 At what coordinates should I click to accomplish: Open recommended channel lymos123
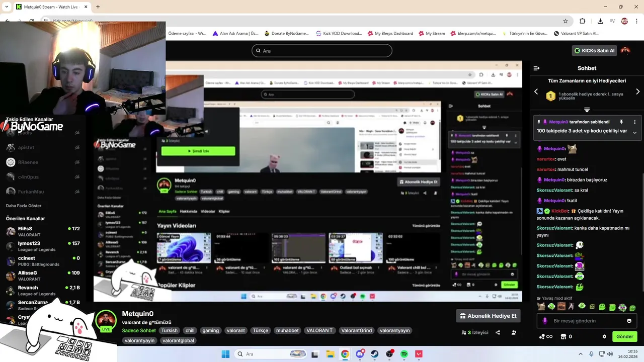tap(43, 246)
